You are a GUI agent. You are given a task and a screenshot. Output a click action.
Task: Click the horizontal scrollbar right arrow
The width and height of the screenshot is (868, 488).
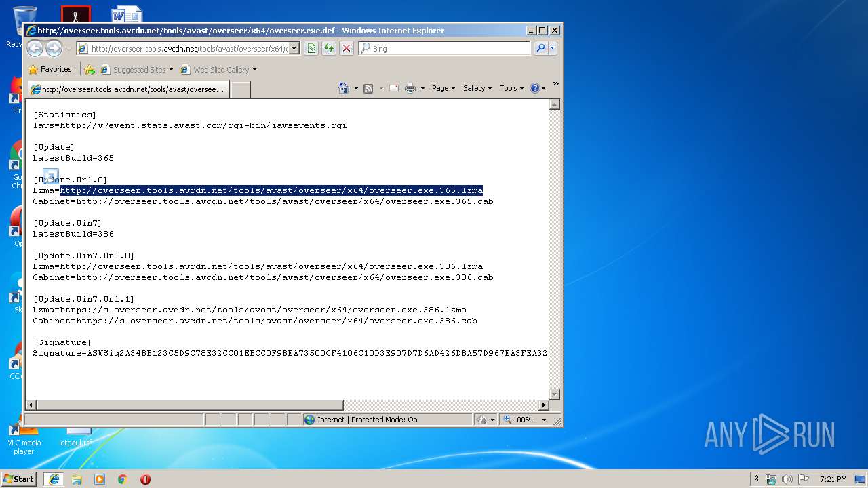click(543, 405)
